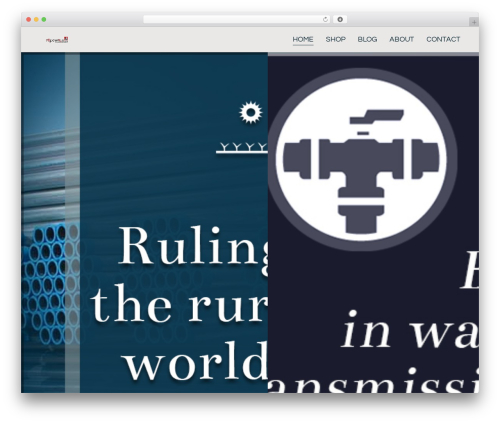Click the 'Ruling the rural world' heading
500x423 pixels.
pyautogui.click(x=180, y=303)
